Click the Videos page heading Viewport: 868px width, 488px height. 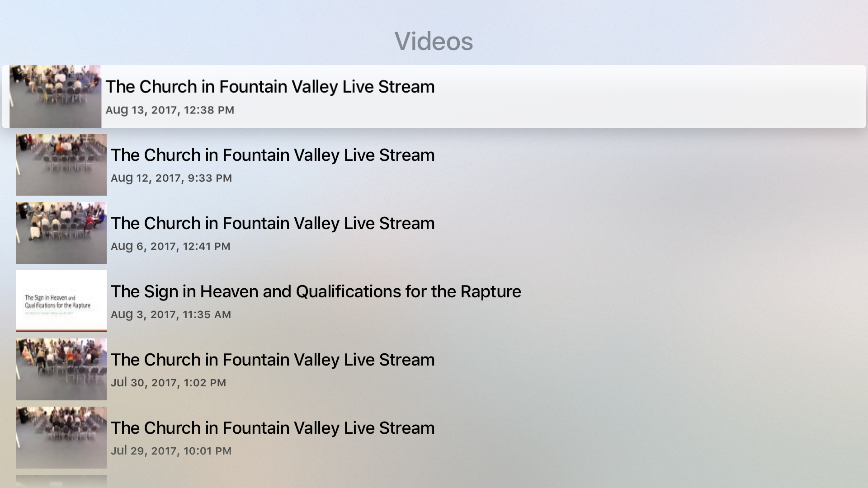(x=434, y=41)
